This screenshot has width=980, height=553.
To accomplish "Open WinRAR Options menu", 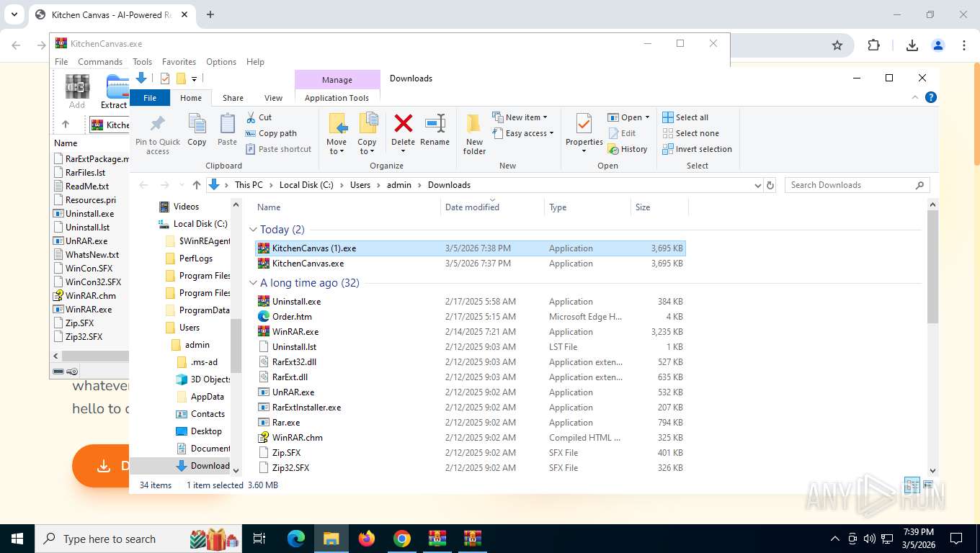I will point(221,62).
